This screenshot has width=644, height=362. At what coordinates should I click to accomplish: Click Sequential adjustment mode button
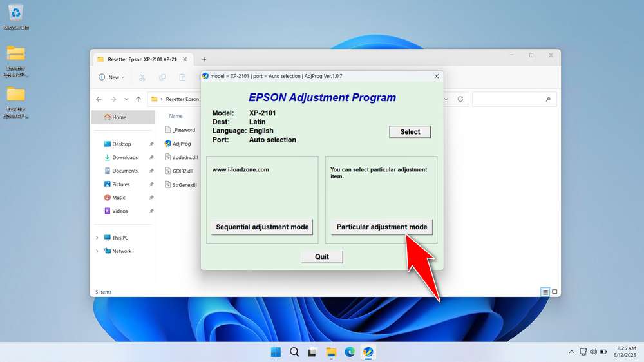262,227
